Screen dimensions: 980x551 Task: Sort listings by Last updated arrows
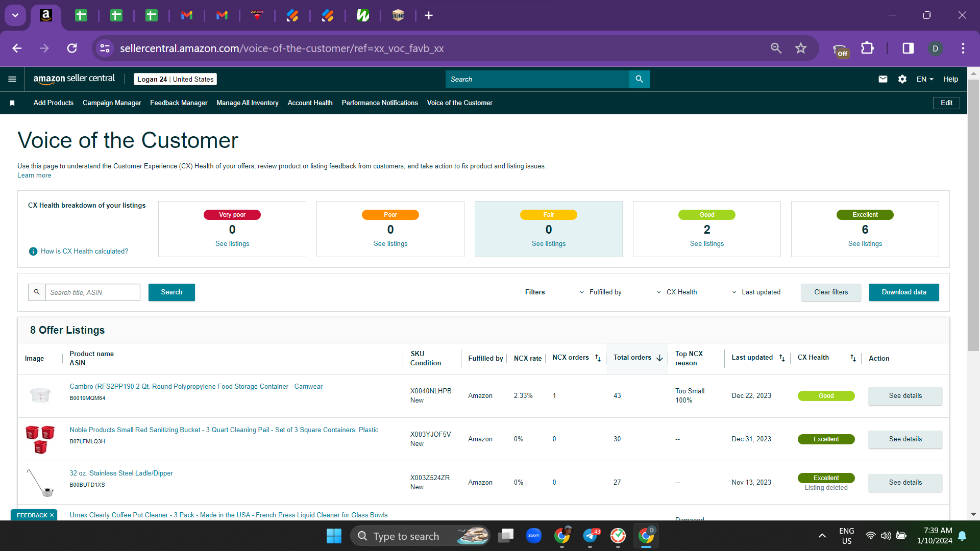(782, 358)
